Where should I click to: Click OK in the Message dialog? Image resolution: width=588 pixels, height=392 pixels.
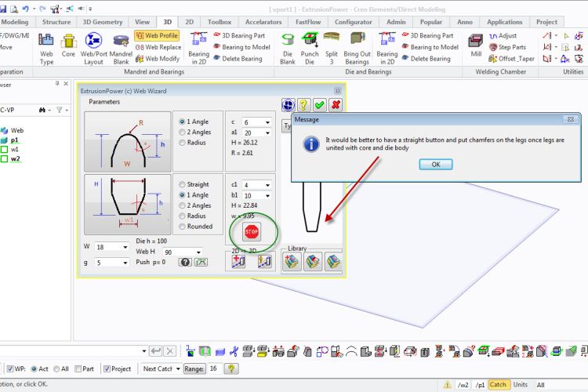coord(436,165)
